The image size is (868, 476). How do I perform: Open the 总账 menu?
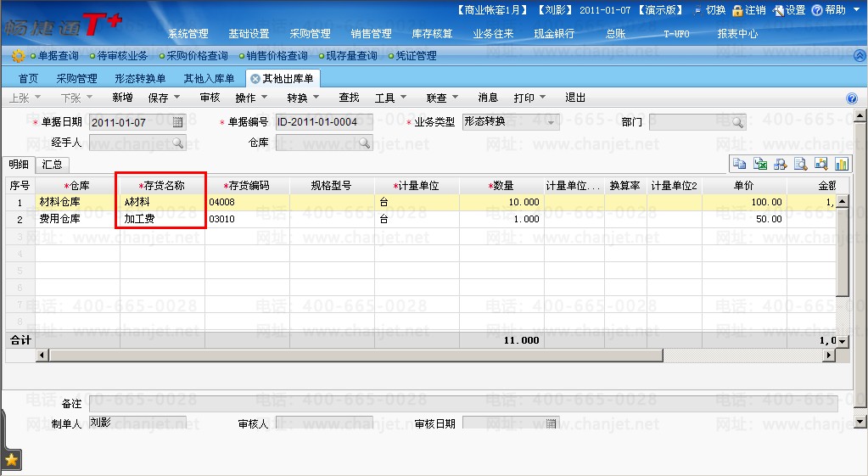tap(615, 34)
